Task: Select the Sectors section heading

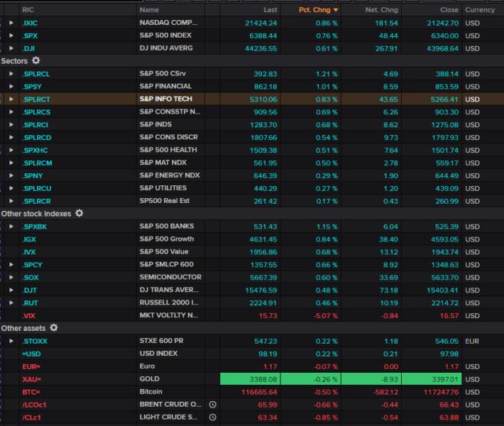Action: 14,61
